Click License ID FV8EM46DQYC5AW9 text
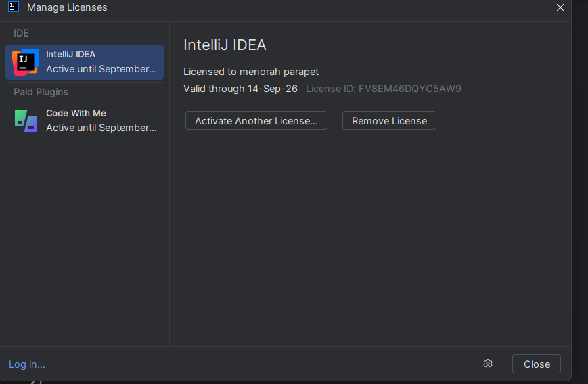 click(383, 89)
